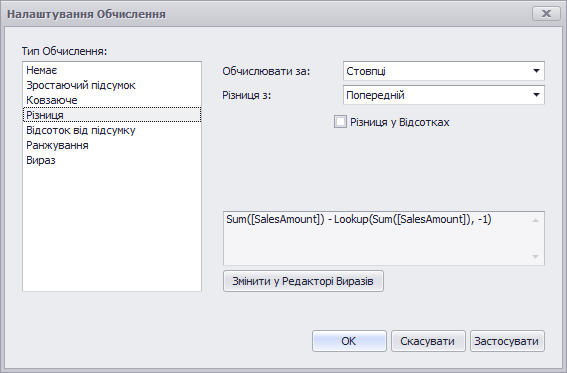This screenshot has width=567, height=373.
Task: Choose 'Вираз' in calculation list
Action: click(112, 160)
